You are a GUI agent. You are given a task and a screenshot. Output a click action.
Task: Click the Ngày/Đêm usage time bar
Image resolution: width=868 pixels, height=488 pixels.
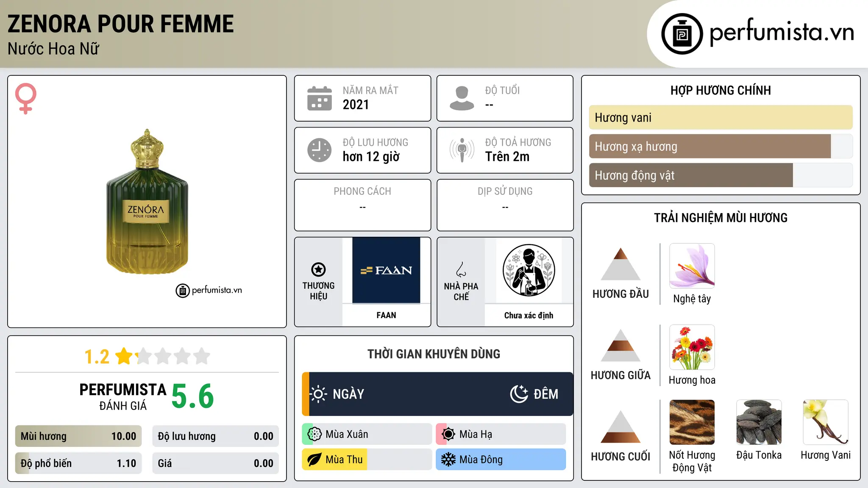coord(437,394)
